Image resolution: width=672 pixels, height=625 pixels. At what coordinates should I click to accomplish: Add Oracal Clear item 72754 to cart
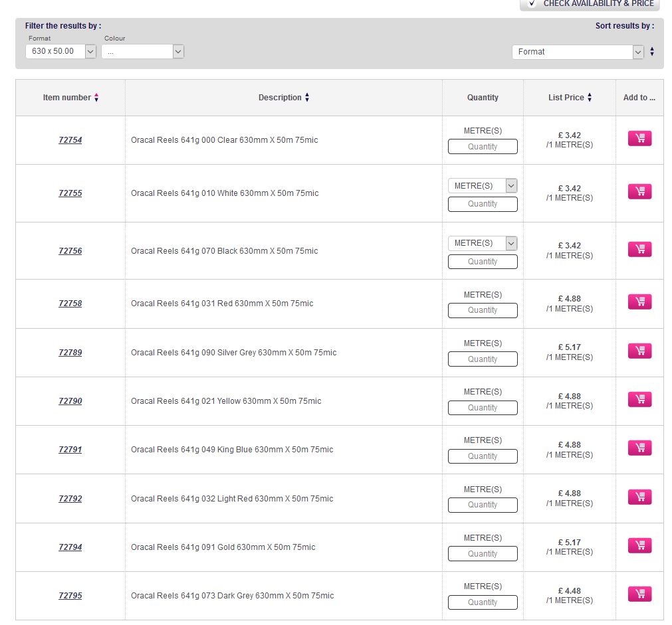pos(639,138)
